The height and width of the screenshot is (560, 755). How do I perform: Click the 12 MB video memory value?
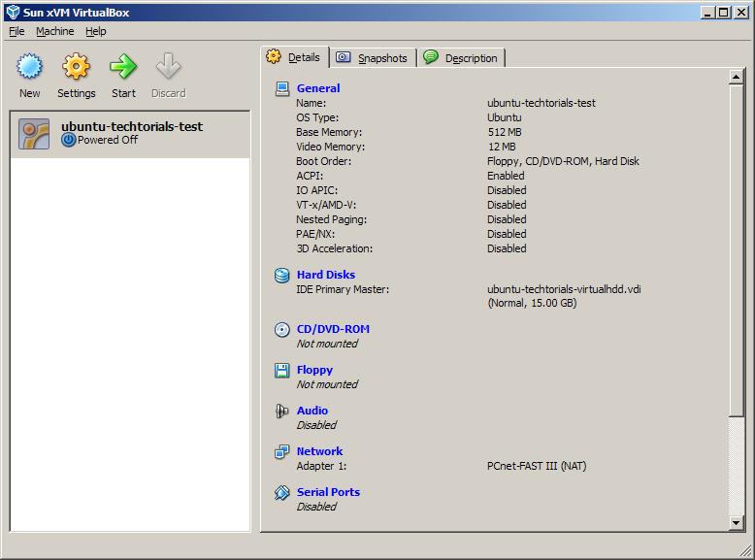coord(502,147)
